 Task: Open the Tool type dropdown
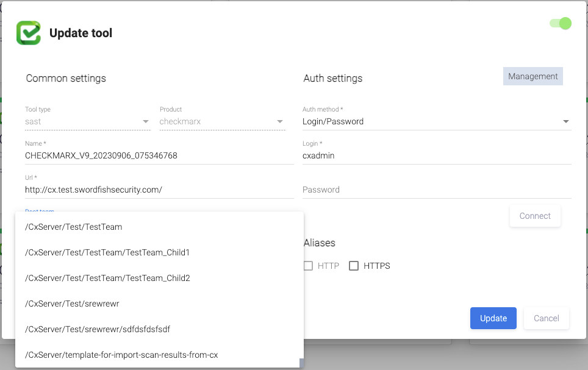(87, 121)
